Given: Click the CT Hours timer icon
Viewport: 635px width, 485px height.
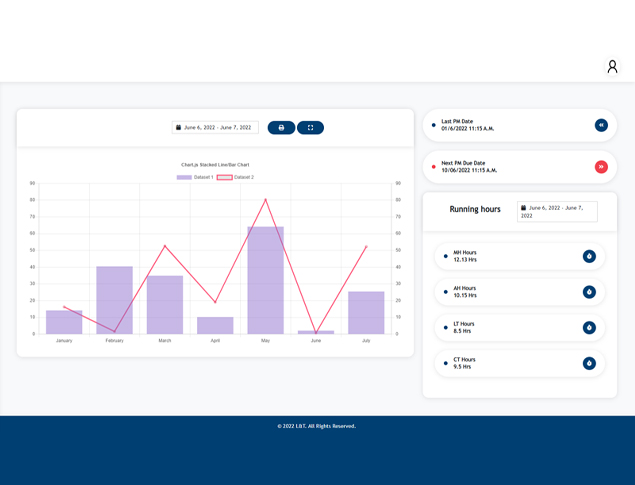Looking at the screenshot, I should coord(589,363).
